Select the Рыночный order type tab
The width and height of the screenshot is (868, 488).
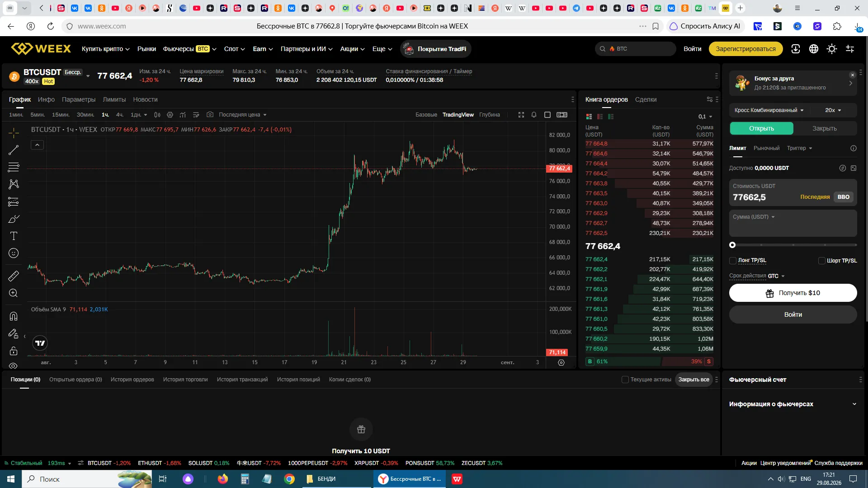(x=766, y=148)
